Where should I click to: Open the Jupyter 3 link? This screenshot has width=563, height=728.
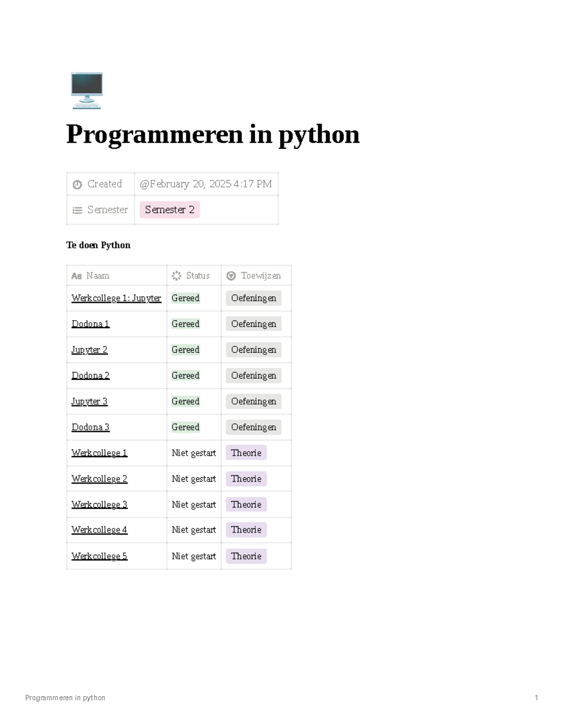point(90,401)
